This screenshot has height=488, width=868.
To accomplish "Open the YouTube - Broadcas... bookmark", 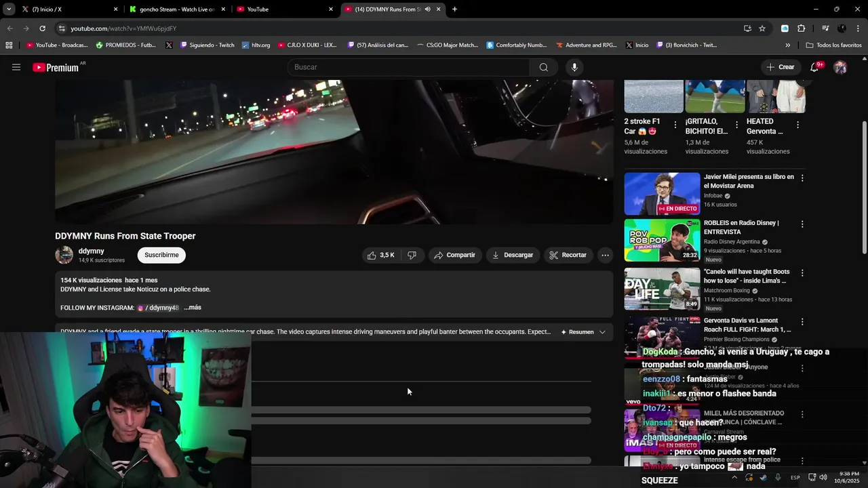I will click(x=57, y=45).
